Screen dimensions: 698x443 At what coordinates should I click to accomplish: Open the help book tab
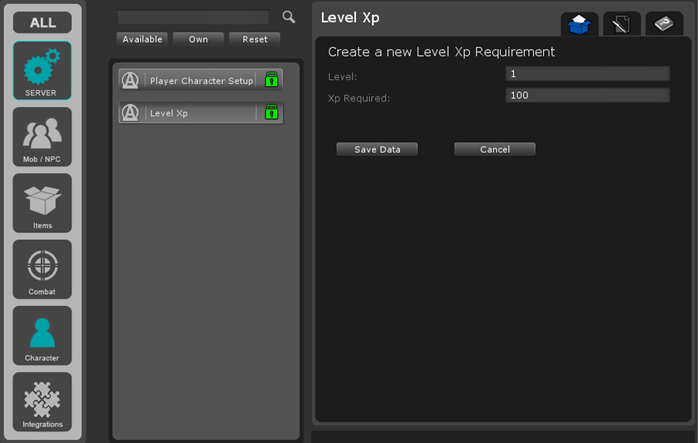point(664,24)
